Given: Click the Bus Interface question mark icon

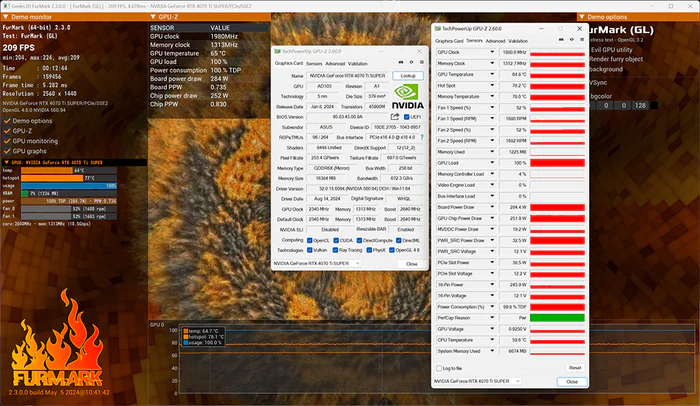Looking at the screenshot, I should [x=421, y=137].
